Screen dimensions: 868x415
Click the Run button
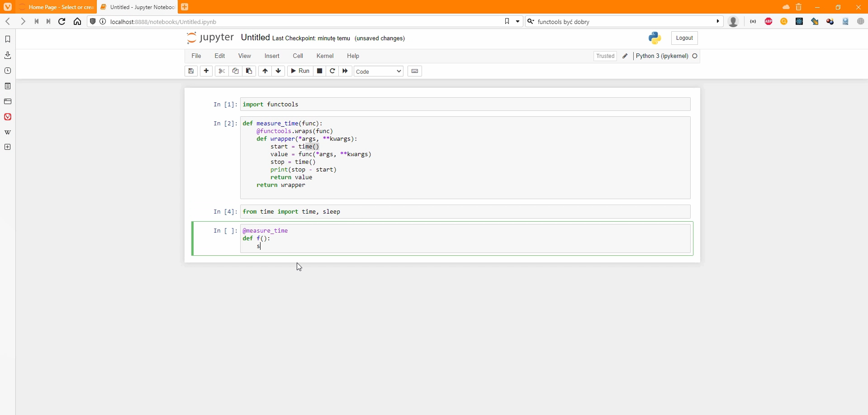300,71
